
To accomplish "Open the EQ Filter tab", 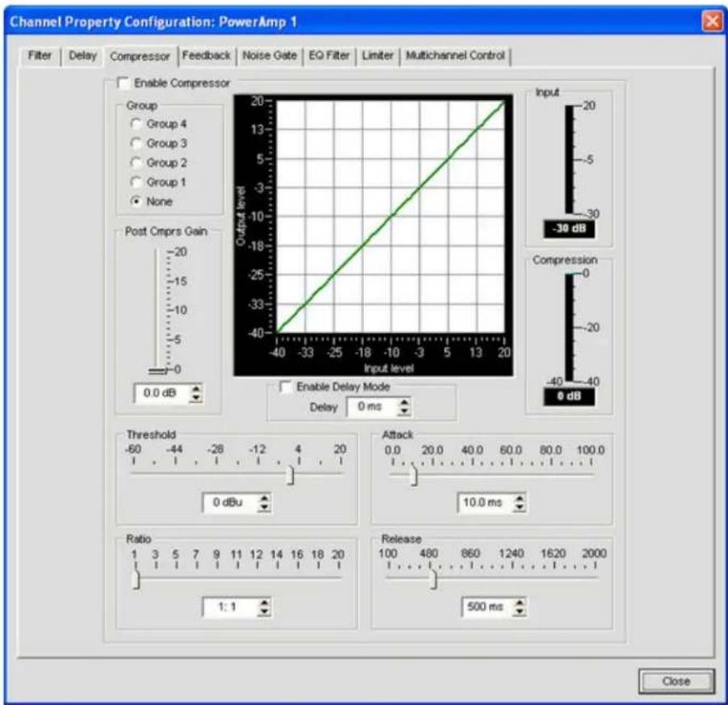I will 329,56.
